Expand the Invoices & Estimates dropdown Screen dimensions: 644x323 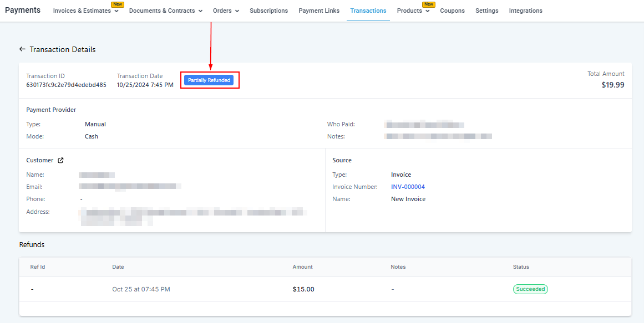(x=85, y=11)
